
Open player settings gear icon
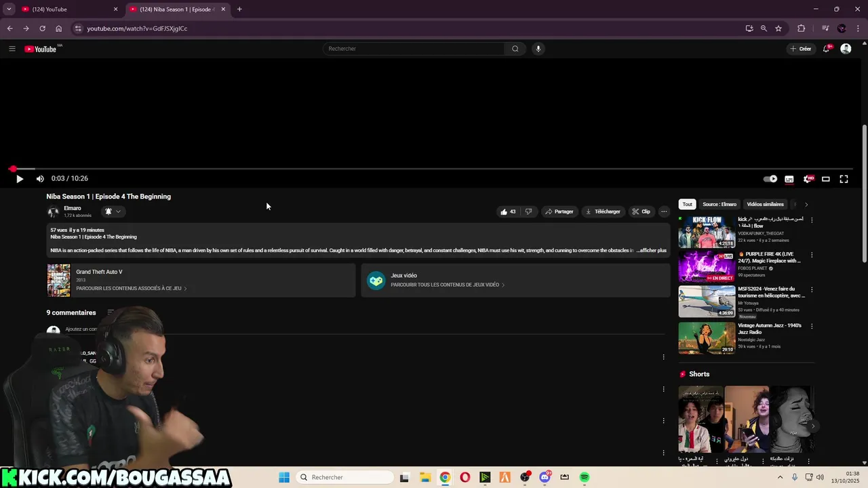tap(808, 179)
